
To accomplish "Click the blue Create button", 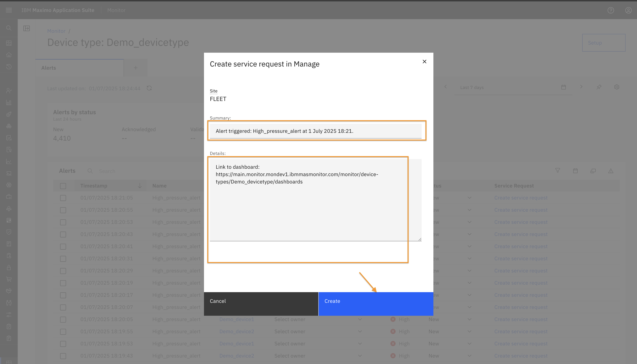I will (376, 304).
